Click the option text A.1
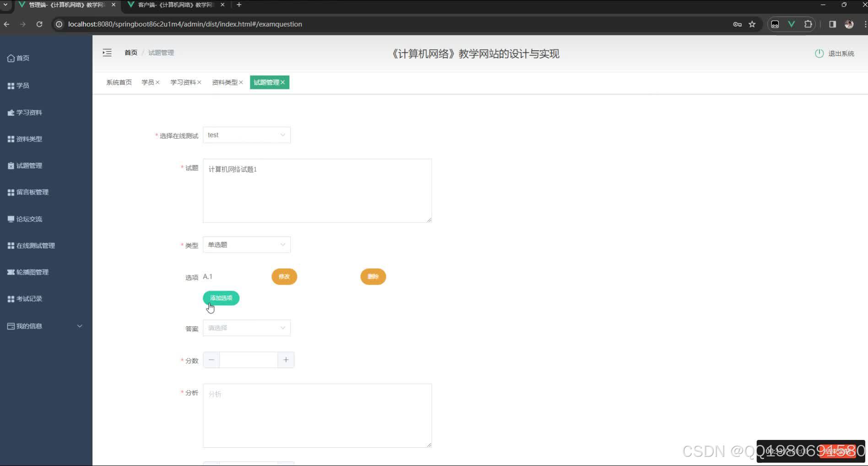868x466 pixels. pos(207,276)
